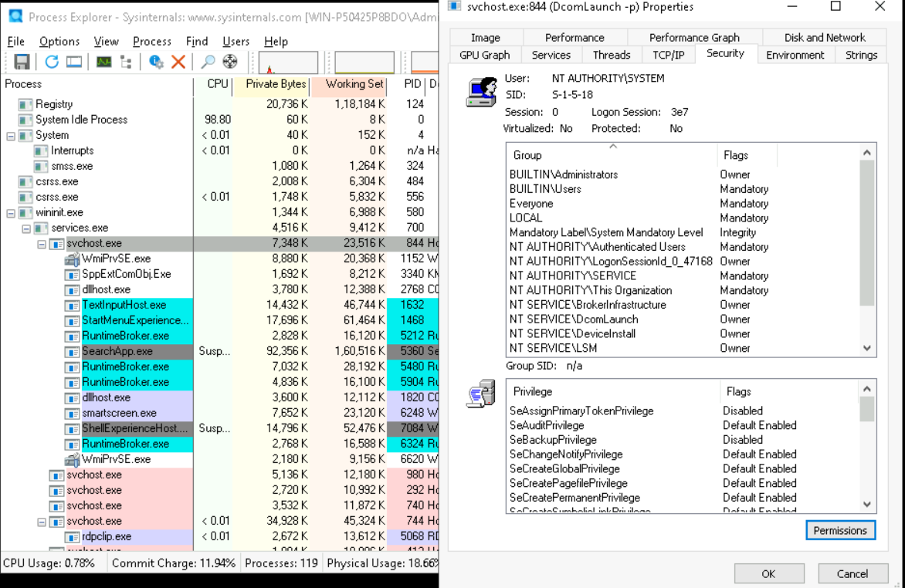Sort by Working Set column header

coord(349,84)
